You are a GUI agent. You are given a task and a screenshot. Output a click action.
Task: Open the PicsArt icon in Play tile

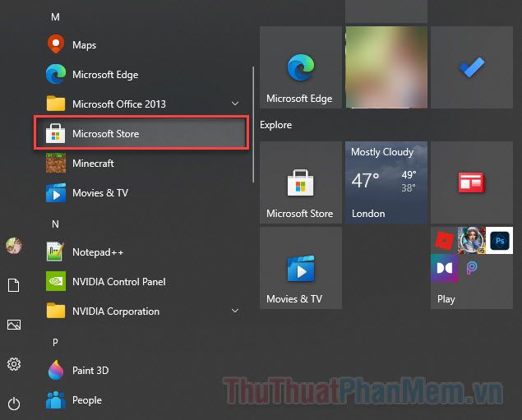click(x=472, y=268)
